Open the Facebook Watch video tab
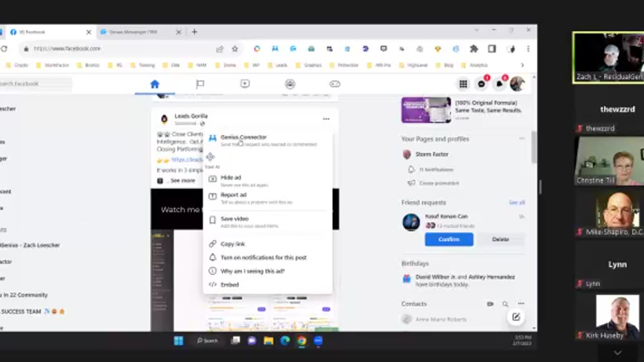The image size is (644, 362). coord(245,84)
